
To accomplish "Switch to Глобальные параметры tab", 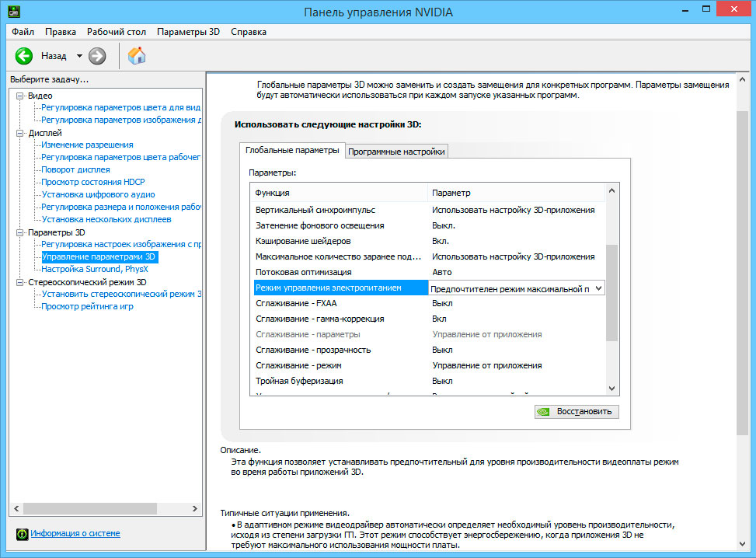I will tap(292, 151).
